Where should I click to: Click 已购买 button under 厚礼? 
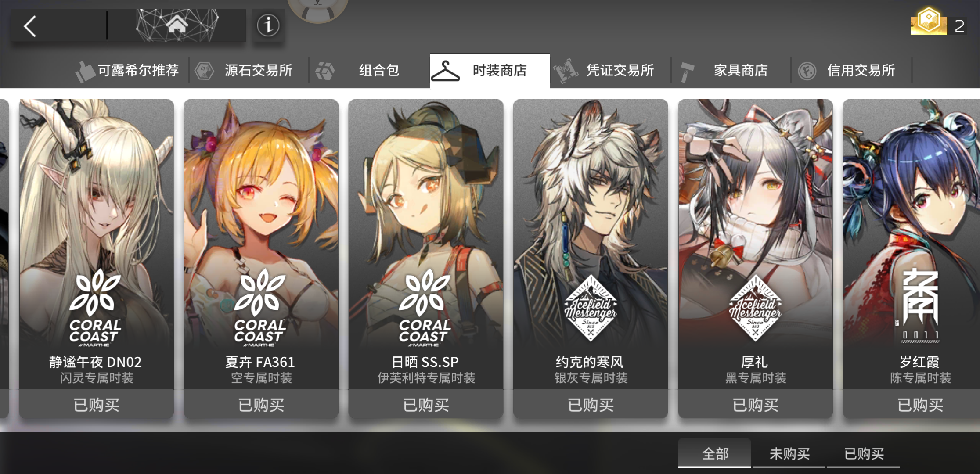coord(755,404)
